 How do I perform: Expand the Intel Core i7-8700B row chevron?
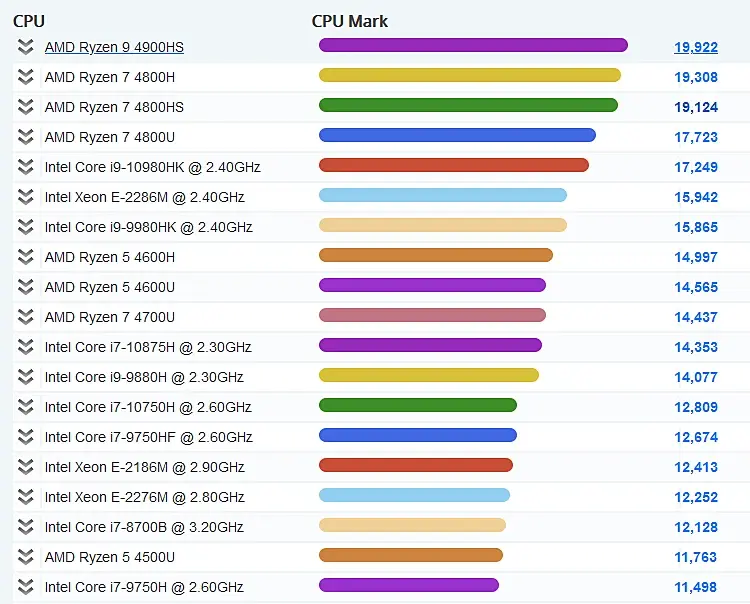coord(25,527)
